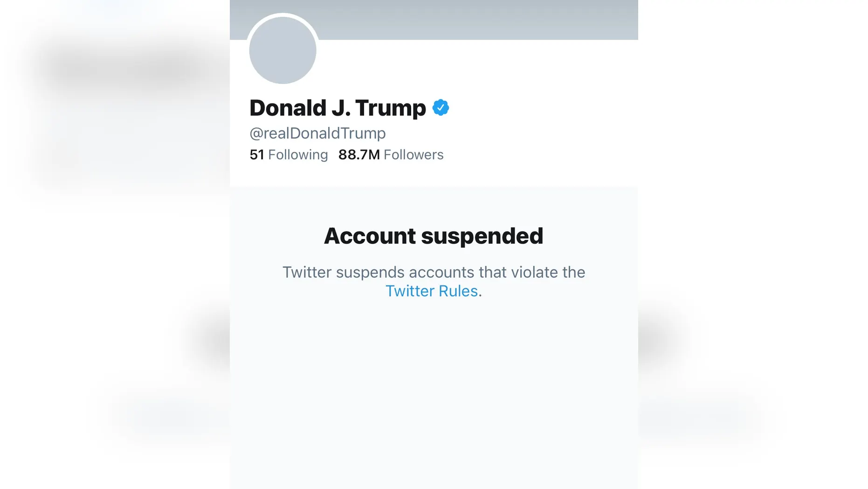Click the word "Followers" label
The image size is (868, 489).
413,154
